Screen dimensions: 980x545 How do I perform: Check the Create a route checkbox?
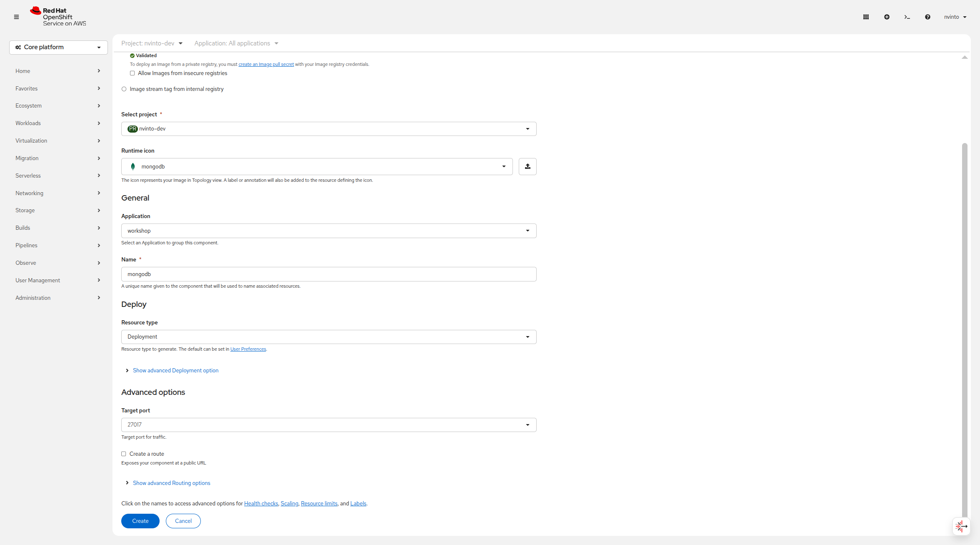(124, 454)
